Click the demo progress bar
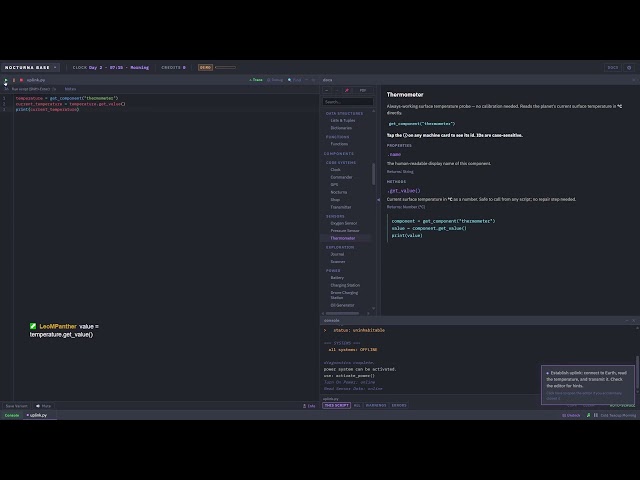 [x=225, y=68]
